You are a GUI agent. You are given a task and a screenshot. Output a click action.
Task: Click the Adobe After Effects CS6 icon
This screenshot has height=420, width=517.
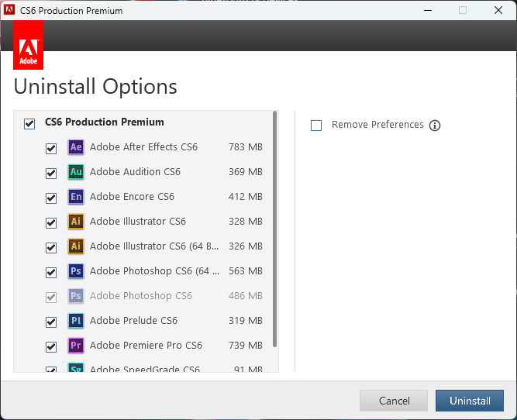[x=75, y=147]
